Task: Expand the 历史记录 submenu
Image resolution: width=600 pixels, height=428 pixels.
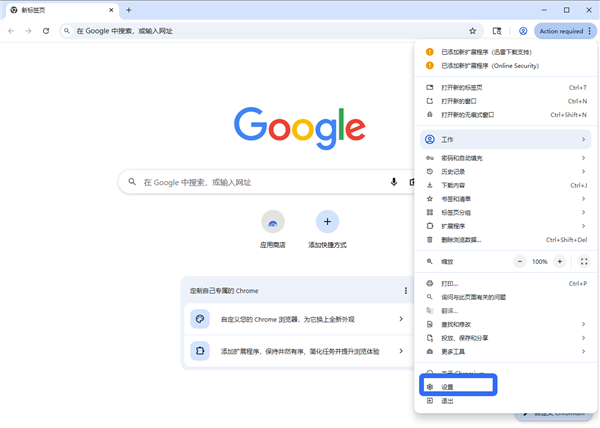Action: coord(506,172)
